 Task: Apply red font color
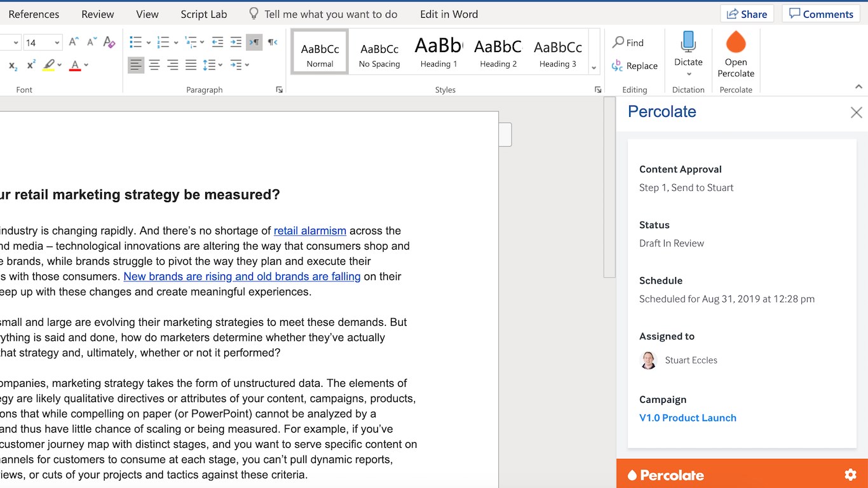75,65
